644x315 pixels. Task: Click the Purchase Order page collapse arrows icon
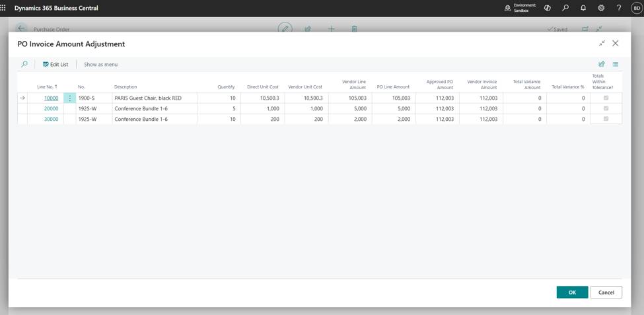tap(599, 29)
